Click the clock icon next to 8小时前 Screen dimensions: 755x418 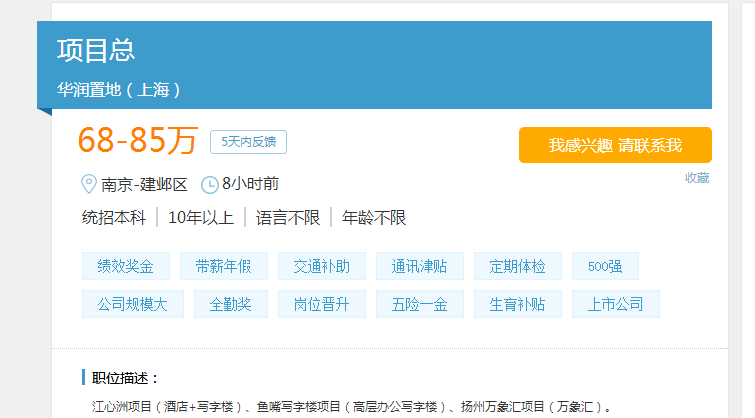(209, 185)
